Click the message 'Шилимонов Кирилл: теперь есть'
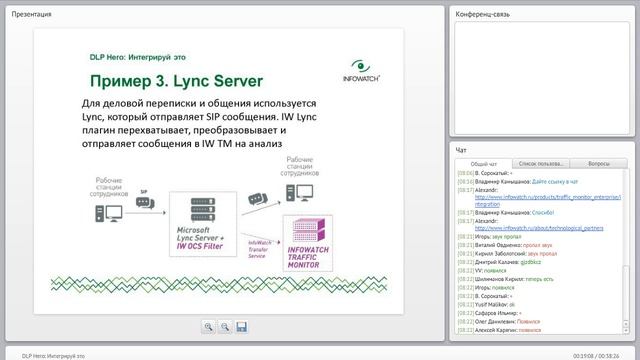Image resolution: width=640 pixels, height=360 pixels. pos(505,279)
